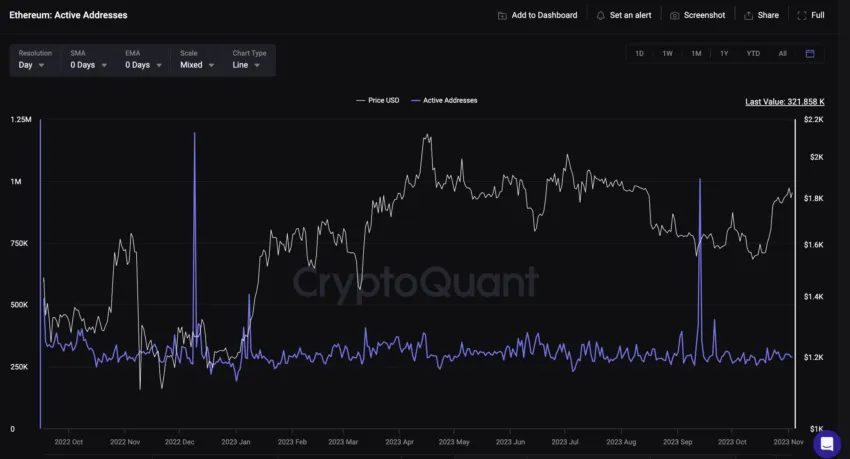Click the Add to Dashboard icon

point(502,16)
